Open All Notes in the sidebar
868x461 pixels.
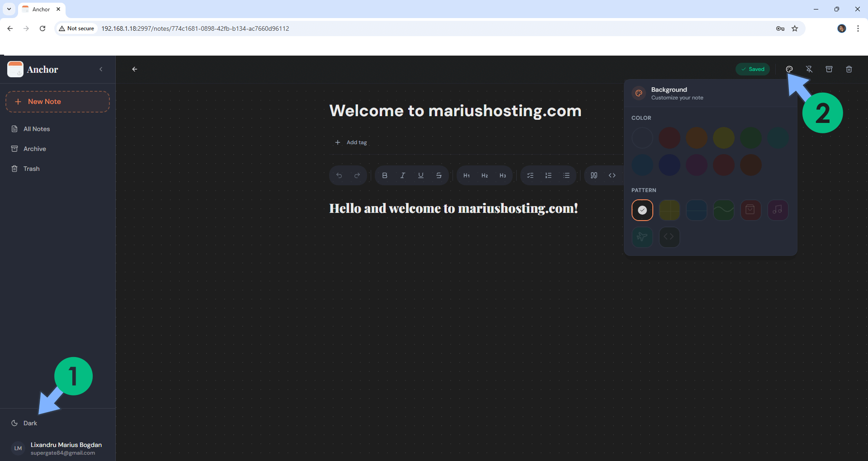pos(37,129)
